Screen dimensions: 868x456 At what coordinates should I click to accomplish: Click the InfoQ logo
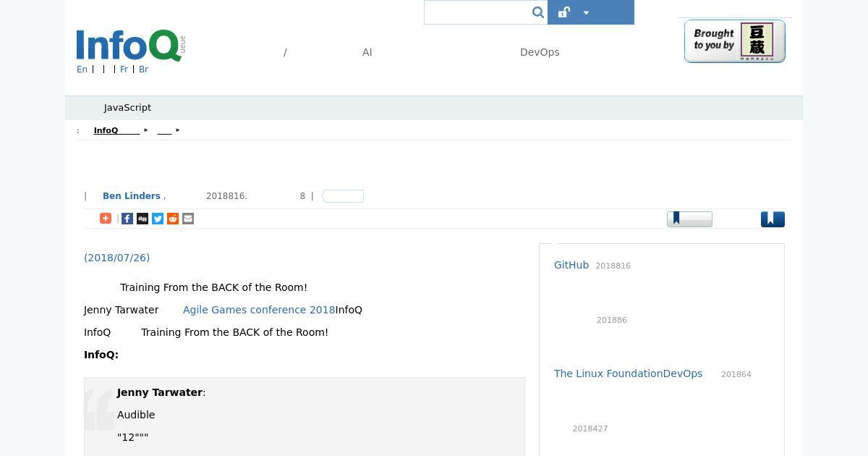130,46
